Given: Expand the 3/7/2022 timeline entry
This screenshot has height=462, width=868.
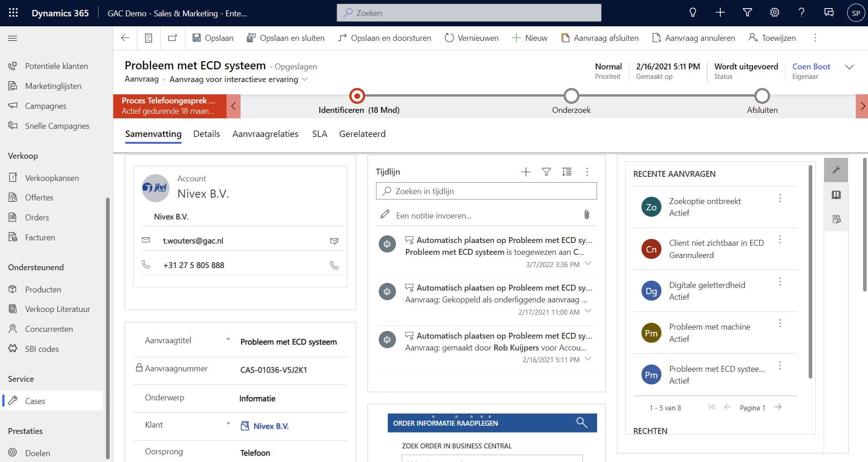Looking at the screenshot, I should click(x=588, y=264).
